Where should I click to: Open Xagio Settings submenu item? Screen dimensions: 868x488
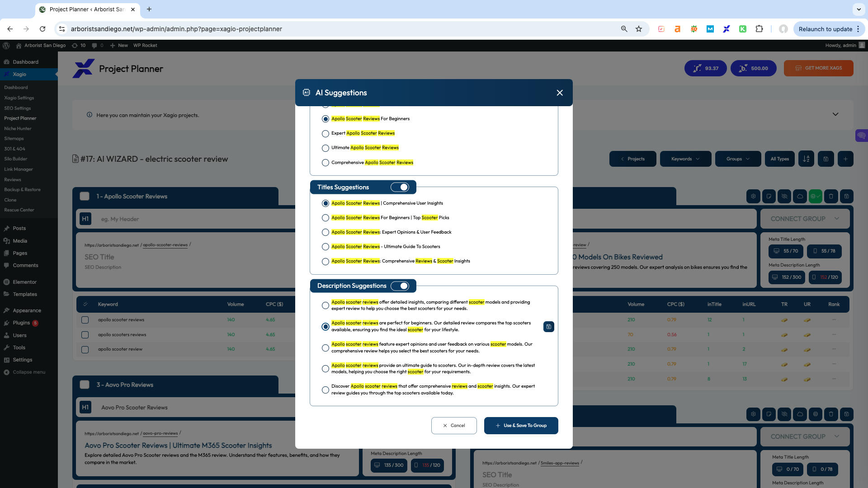pos(19,98)
